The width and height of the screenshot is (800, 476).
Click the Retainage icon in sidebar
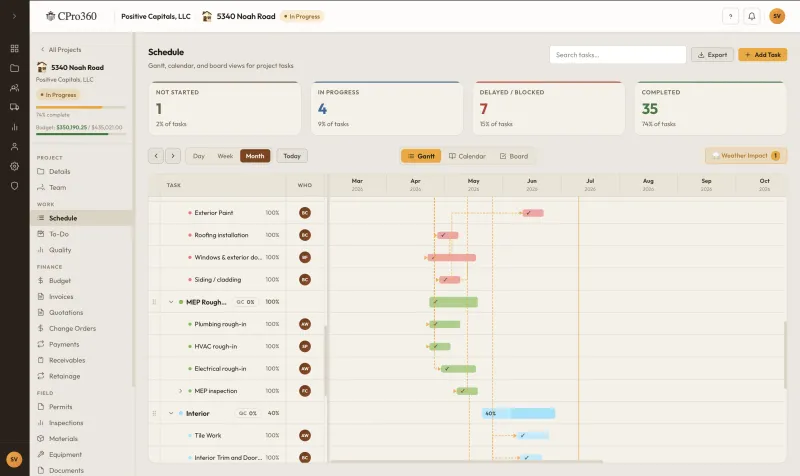click(41, 376)
